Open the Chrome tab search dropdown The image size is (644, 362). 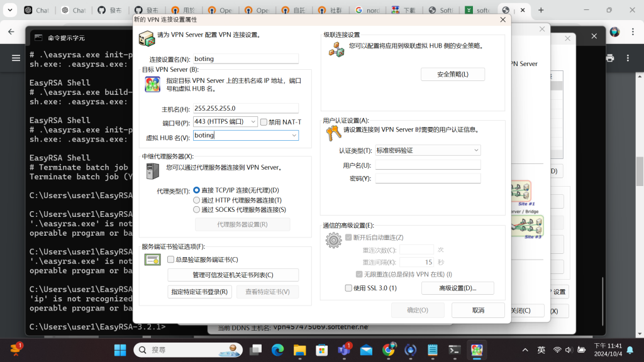[10, 10]
